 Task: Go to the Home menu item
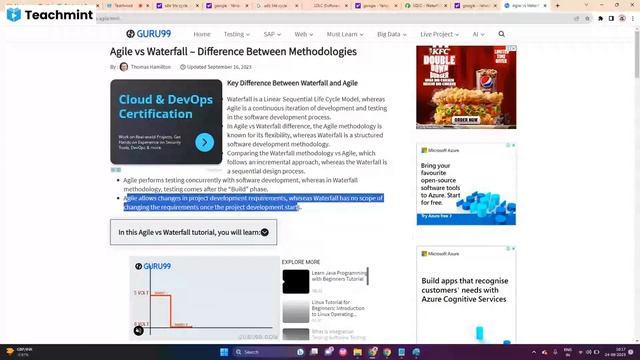(x=202, y=34)
